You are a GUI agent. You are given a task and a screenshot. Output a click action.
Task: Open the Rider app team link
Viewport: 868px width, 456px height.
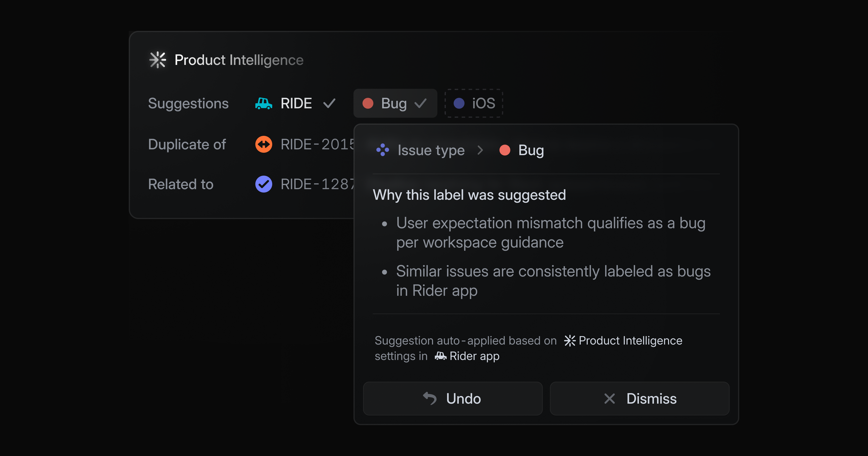click(x=467, y=356)
